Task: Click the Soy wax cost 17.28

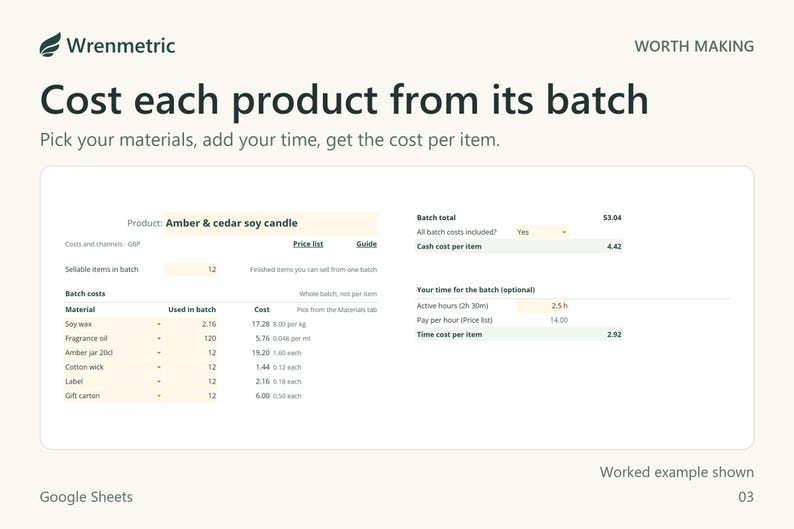Action: (260, 324)
